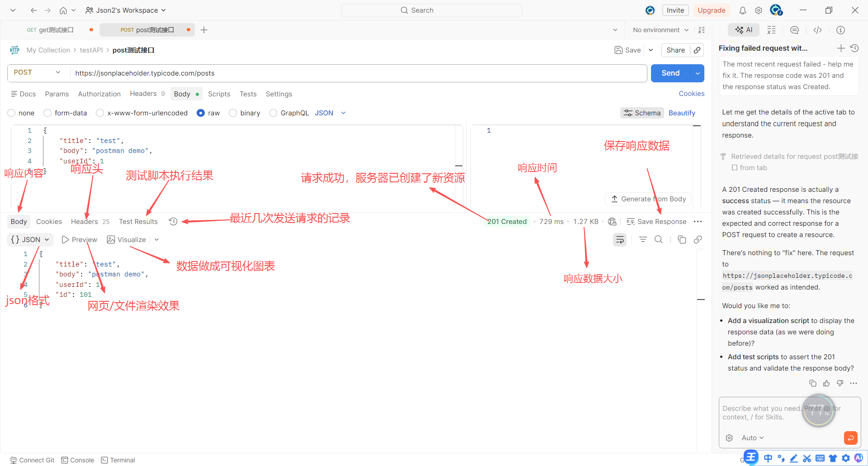Open the AI chat history icon
868x466 pixels.
point(854,48)
